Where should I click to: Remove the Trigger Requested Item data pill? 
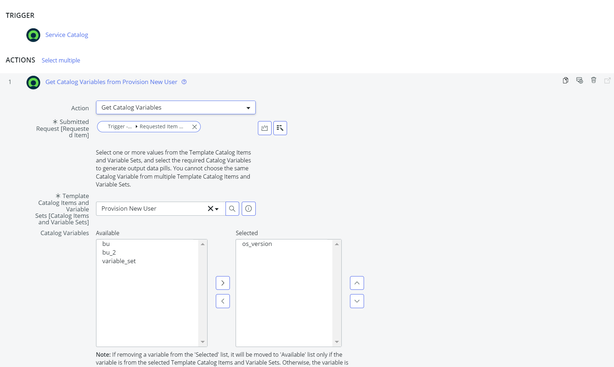pos(194,127)
